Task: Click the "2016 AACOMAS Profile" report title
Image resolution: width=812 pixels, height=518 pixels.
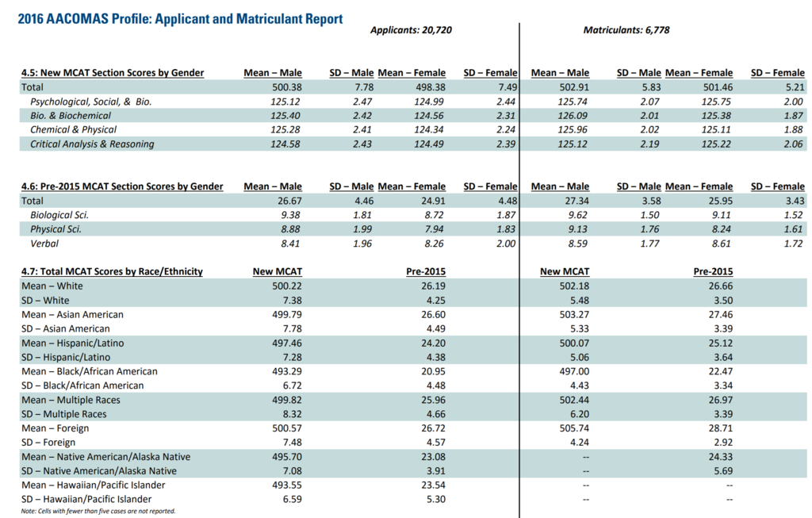Action: [x=180, y=17]
